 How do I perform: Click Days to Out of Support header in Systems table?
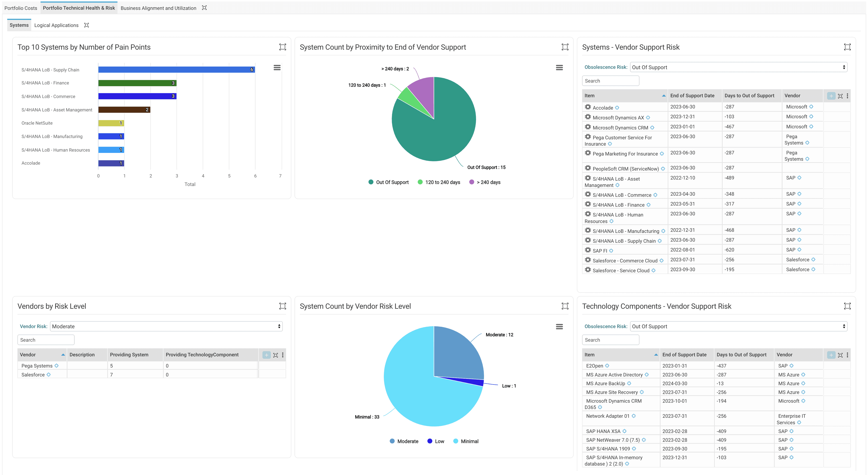(x=749, y=96)
